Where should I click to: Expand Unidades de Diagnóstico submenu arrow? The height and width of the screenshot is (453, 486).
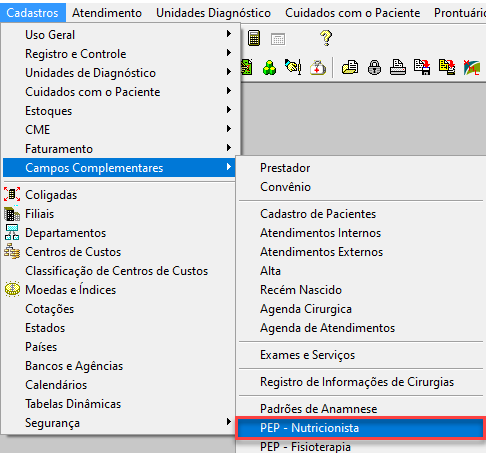[229, 72]
